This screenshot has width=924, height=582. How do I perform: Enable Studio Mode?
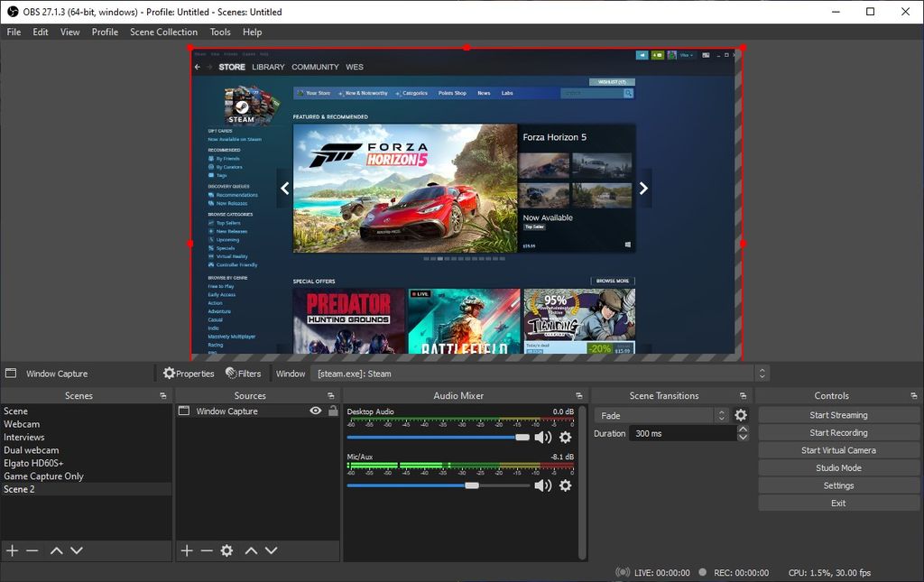pos(838,467)
